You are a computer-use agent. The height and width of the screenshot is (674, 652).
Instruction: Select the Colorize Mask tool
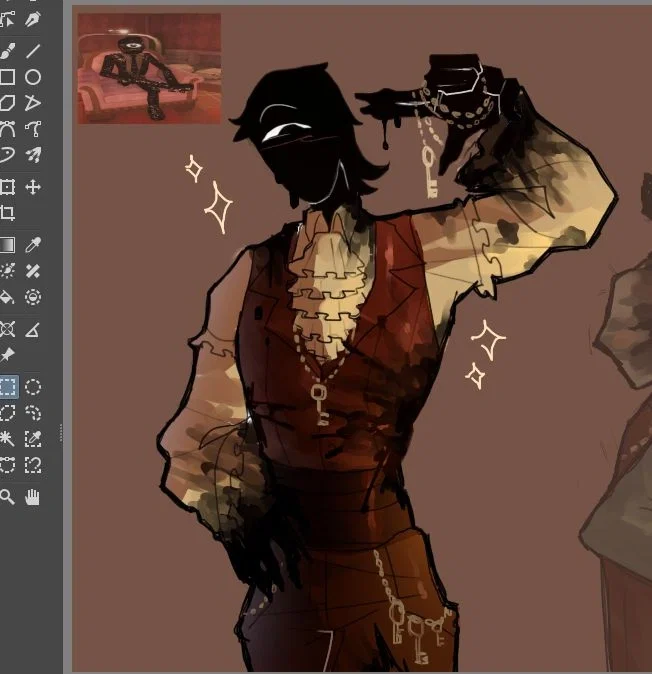(8, 271)
